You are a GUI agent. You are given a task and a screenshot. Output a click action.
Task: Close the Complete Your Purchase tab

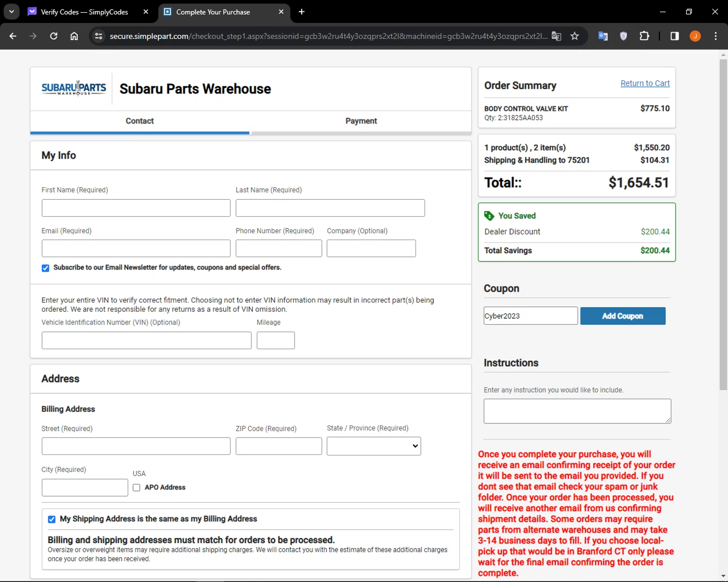pos(281,12)
